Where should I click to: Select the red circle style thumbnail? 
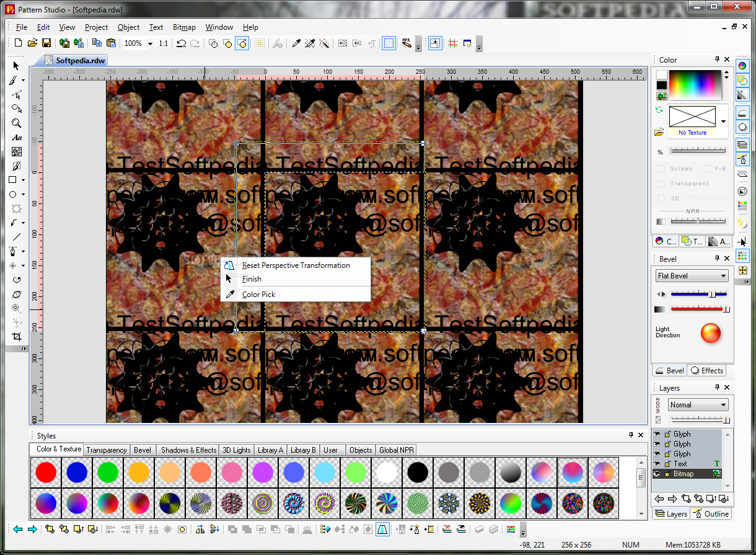(46, 473)
